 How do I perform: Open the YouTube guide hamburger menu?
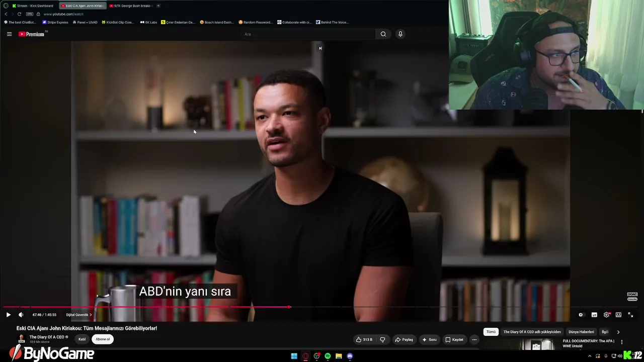point(9,34)
